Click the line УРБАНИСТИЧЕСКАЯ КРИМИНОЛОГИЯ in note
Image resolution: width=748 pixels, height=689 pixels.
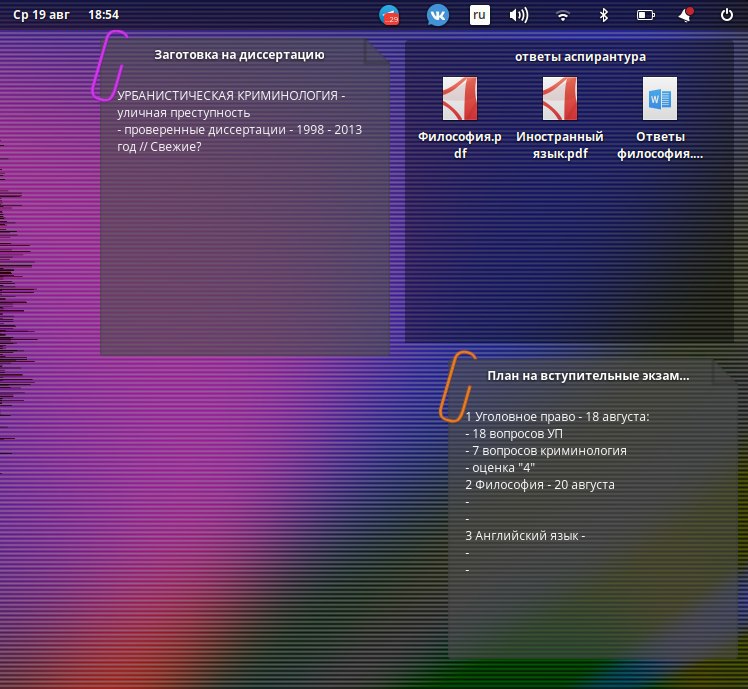coord(231,95)
